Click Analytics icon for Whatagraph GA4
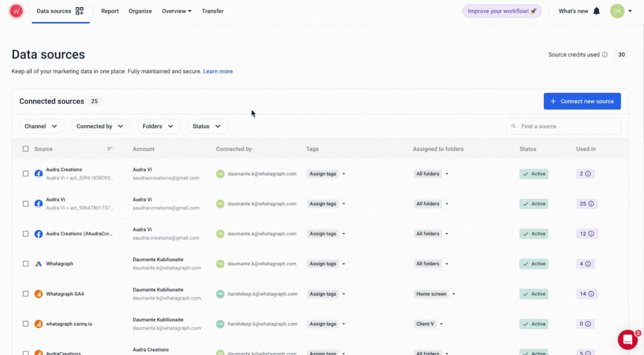The height and width of the screenshot is (355, 644). (x=39, y=294)
